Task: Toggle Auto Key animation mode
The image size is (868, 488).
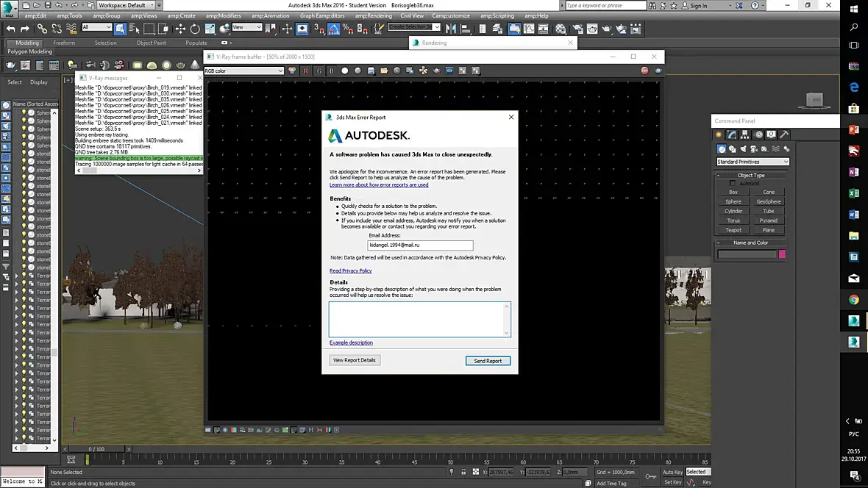Action: 672,472
